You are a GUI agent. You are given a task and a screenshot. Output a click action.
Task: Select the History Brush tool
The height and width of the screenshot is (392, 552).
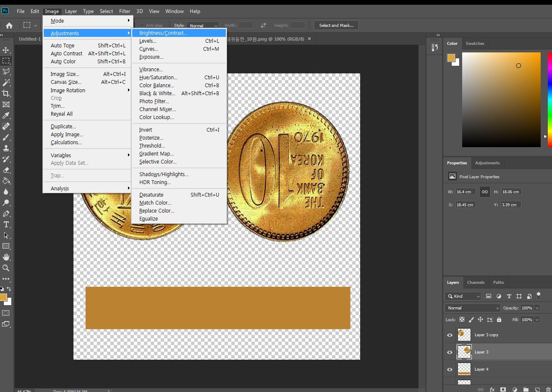pyautogui.click(x=6, y=159)
